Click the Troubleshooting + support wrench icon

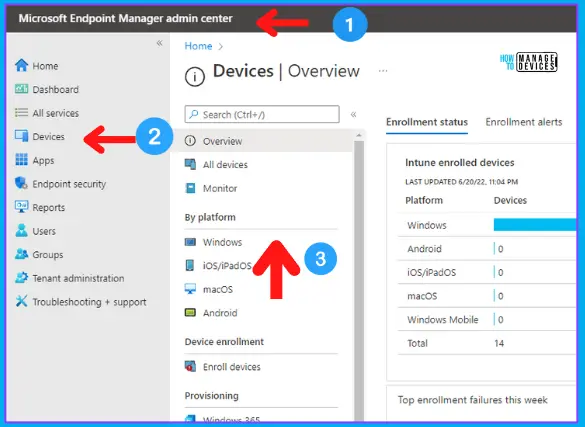tap(21, 301)
